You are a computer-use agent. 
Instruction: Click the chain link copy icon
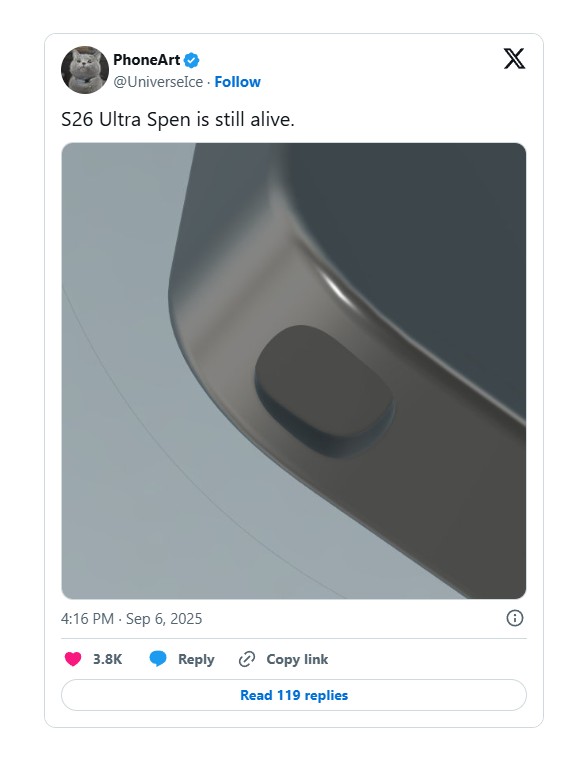coord(247,659)
